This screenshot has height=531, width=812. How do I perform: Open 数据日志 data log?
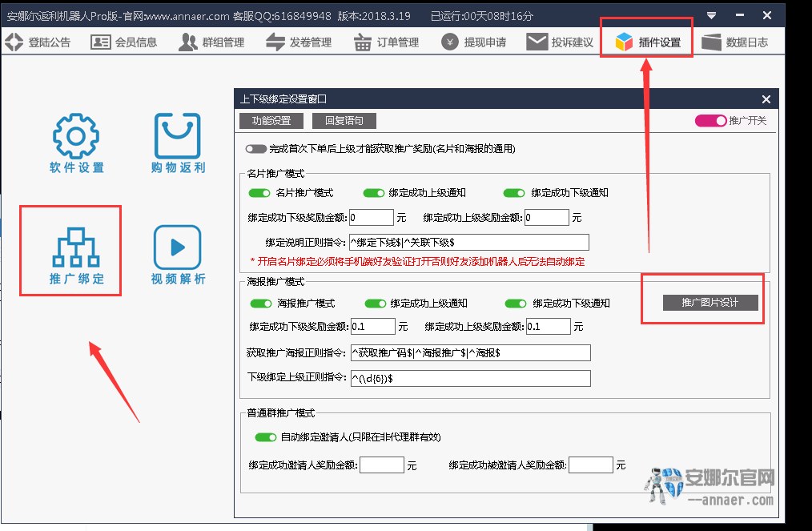734,42
